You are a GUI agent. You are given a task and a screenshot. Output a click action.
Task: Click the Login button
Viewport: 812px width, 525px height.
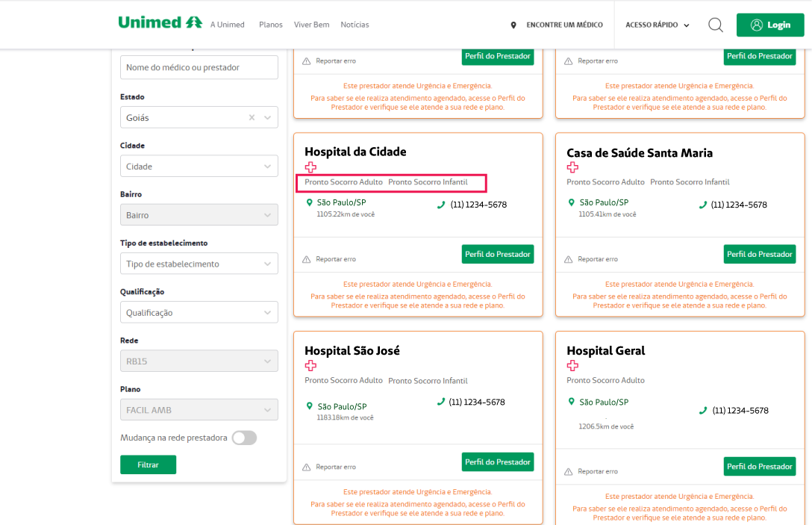click(770, 25)
